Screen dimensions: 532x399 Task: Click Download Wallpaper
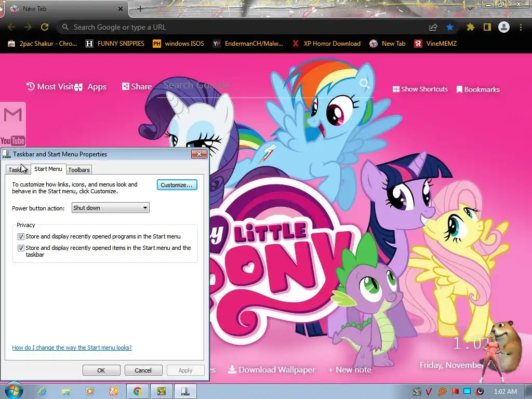pos(271,369)
